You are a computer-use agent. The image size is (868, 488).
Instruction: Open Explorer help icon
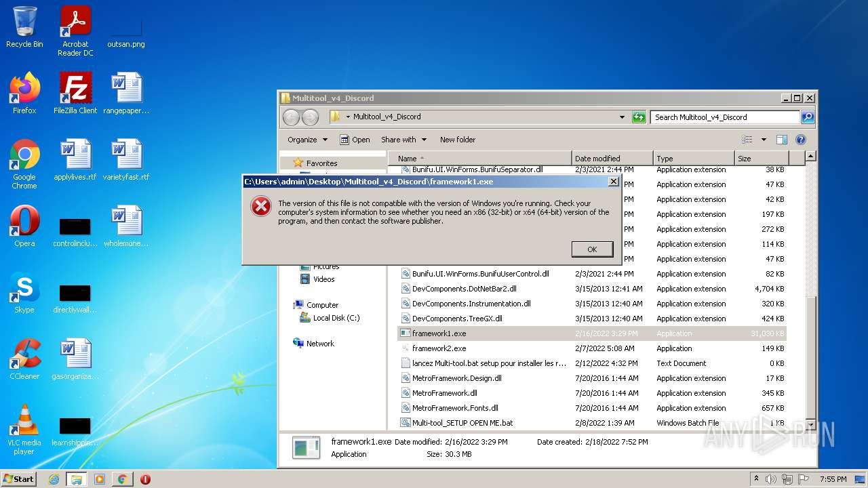point(801,140)
